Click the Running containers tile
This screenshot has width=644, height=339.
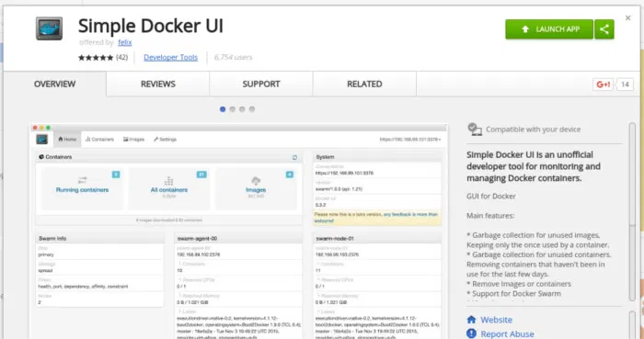tap(82, 188)
